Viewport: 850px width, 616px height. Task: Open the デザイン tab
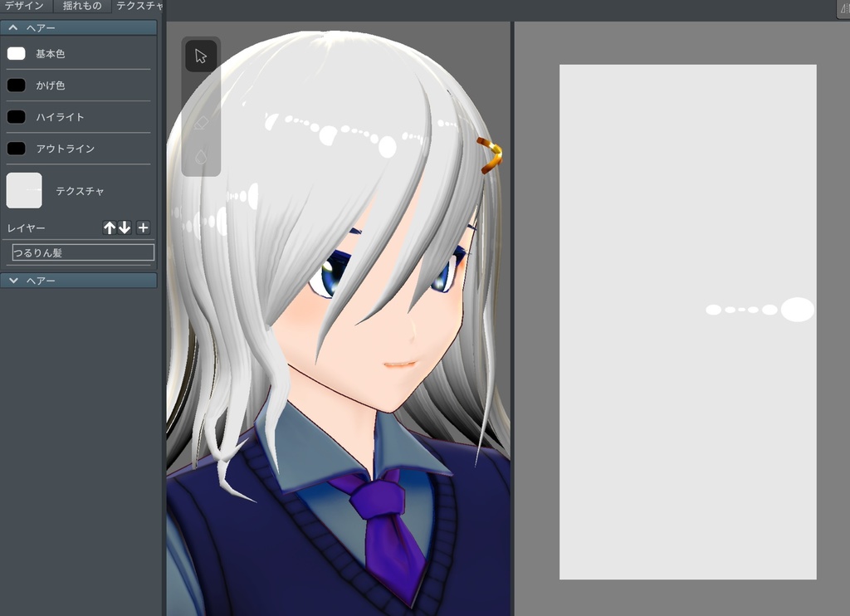click(x=26, y=6)
